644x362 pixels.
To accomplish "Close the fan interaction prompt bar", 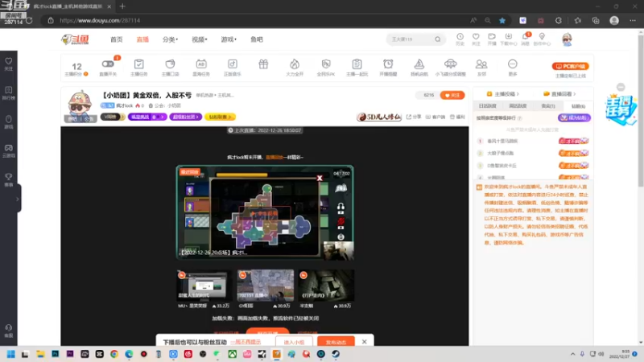I will pyautogui.click(x=365, y=341).
